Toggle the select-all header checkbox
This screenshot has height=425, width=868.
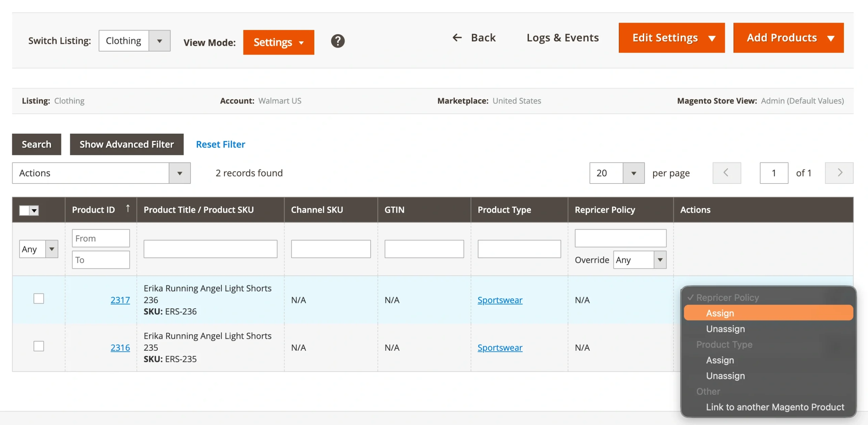[x=24, y=210]
